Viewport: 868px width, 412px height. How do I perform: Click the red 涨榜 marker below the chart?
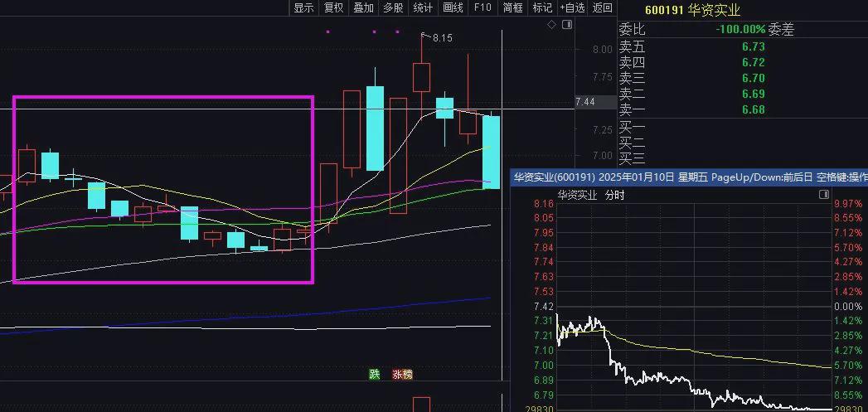tap(402, 375)
